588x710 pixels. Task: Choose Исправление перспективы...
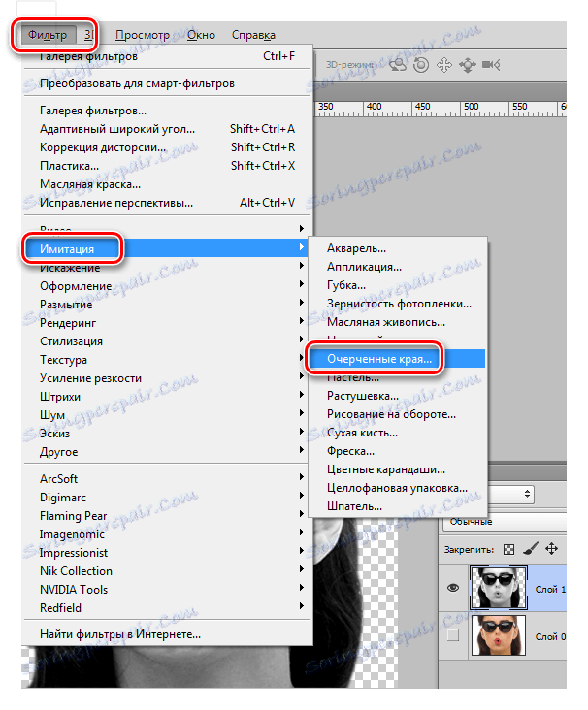click(167, 203)
